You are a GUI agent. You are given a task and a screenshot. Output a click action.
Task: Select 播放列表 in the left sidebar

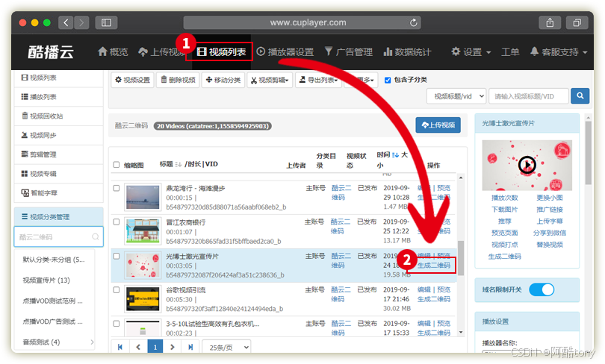pyautogui.click(x=59, y=97)
